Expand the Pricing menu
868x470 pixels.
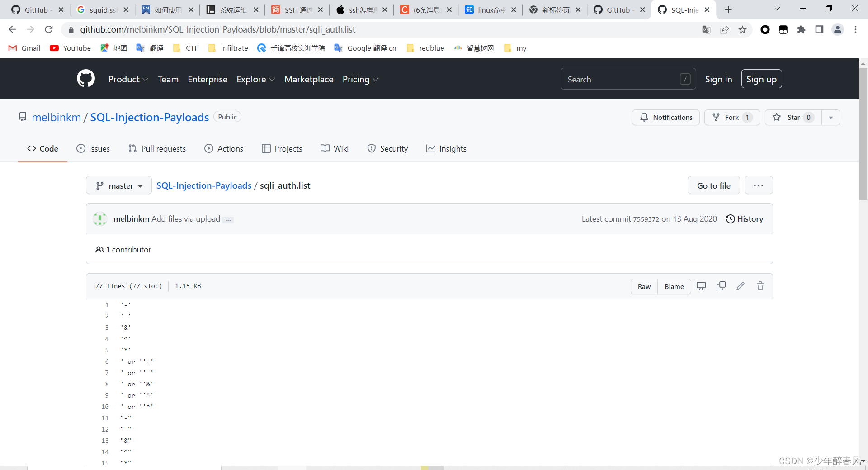[360, 79]
